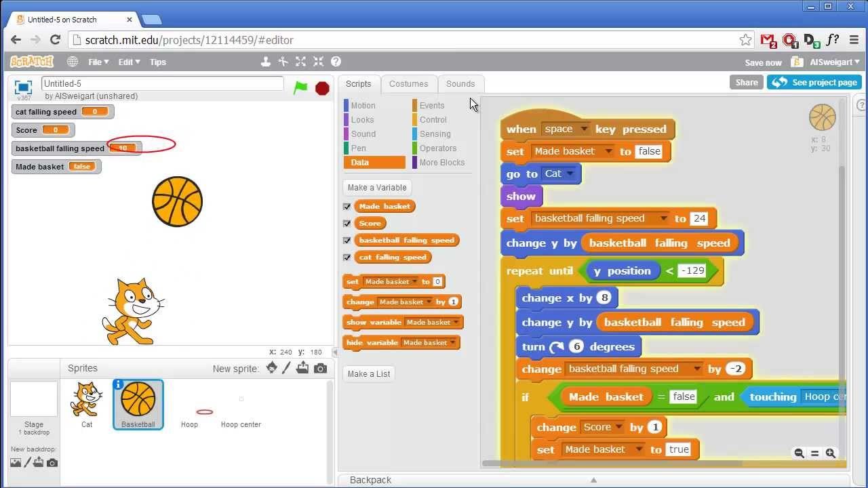Click the Grow sprite tool icon
This screenshot has width=868, height=488.
tap(301, 62)
